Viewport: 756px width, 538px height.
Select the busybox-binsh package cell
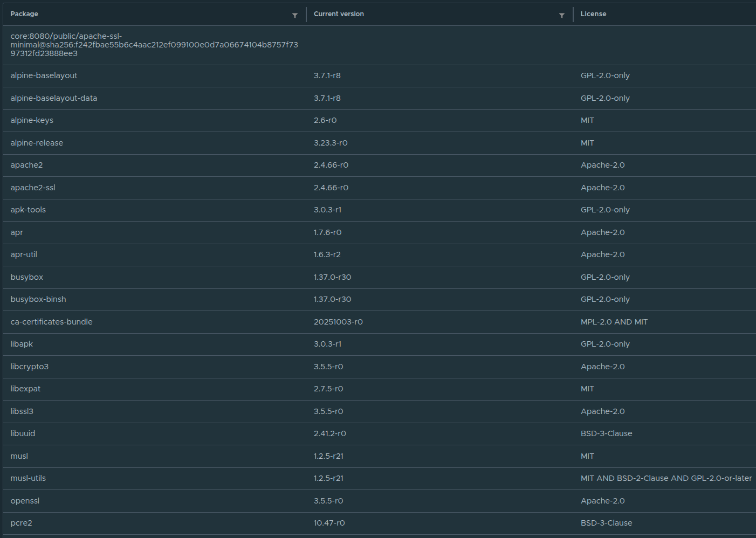pos(38,300)
